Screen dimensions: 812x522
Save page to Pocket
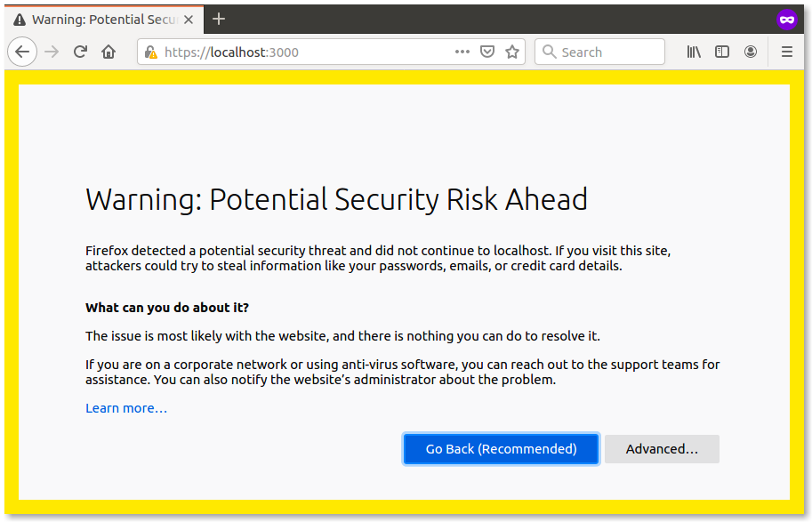click(487, 52)
